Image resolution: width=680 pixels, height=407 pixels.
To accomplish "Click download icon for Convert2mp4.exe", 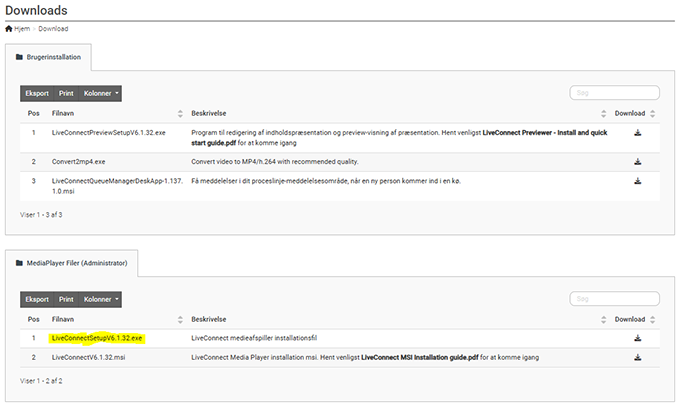I will pos(638,161).
